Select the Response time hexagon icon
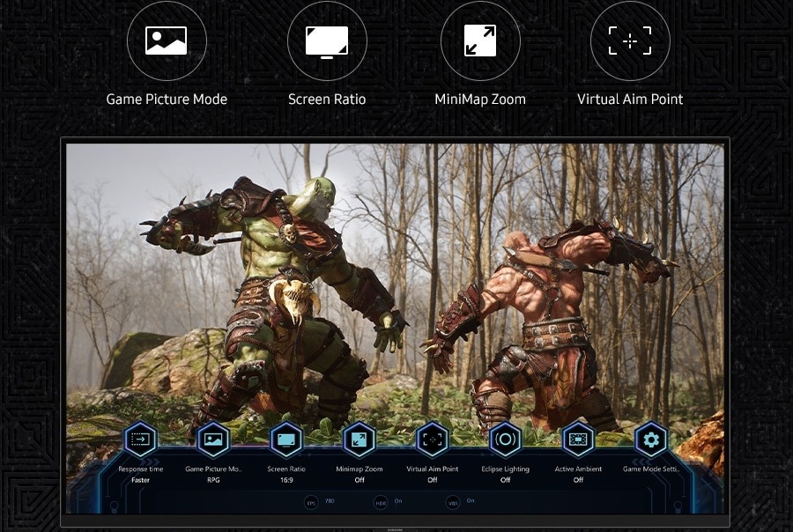Image resolution: width=793 pixels, height=532 pixels. tap(141, 439)
